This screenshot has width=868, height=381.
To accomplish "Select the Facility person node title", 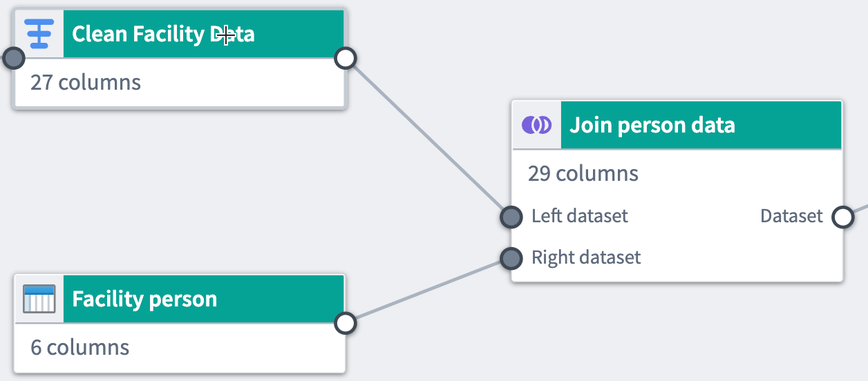I will 144,299.
